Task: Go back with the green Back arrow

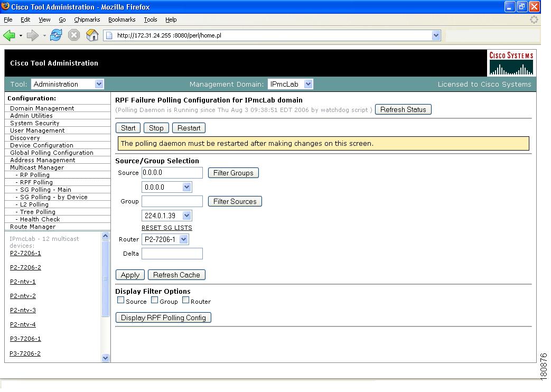Action: [x=9, y=35]
